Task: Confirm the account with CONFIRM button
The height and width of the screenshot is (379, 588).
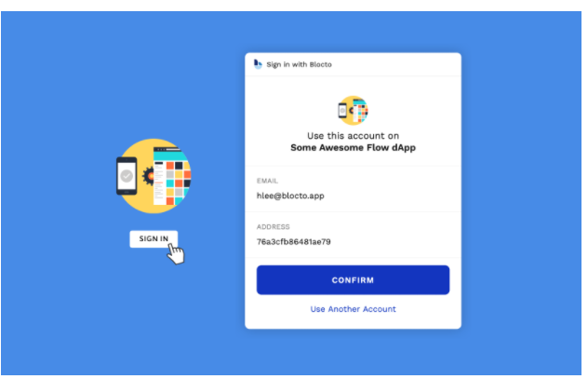Action: 353,280
